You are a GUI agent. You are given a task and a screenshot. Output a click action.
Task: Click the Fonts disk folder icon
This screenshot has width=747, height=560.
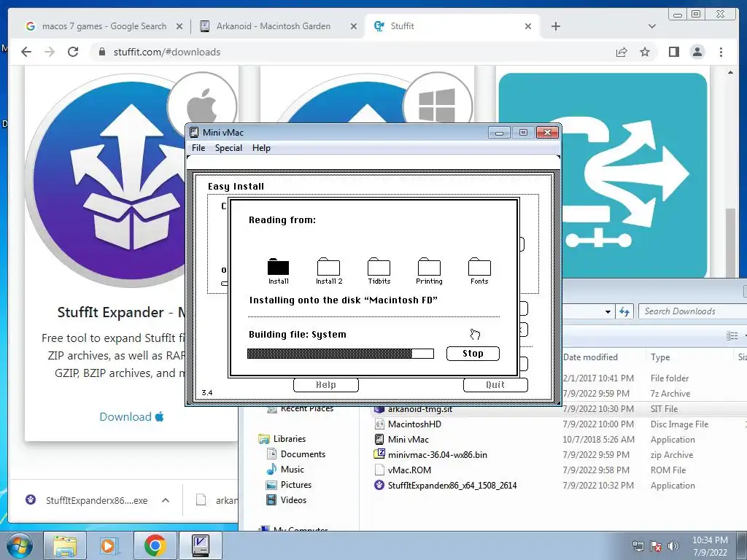[479, 267]
